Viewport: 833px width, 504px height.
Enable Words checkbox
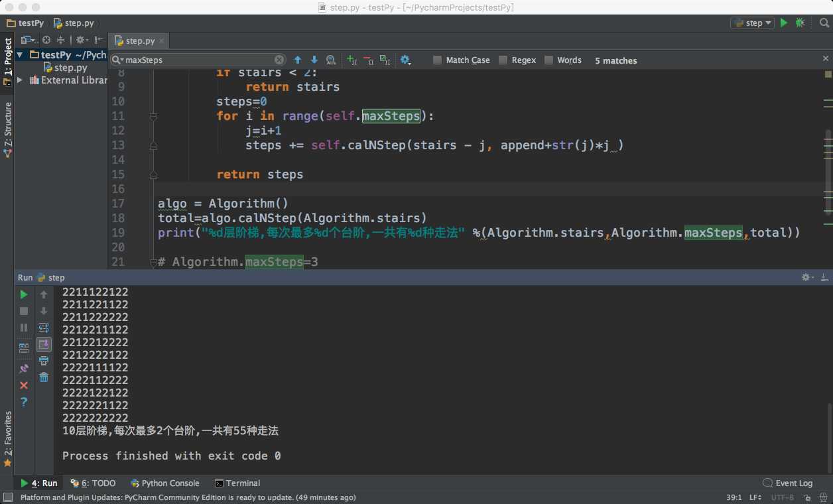(549, 60)
